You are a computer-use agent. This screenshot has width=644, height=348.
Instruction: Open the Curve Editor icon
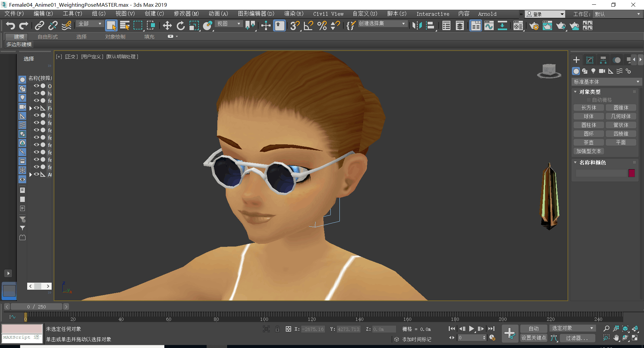(x=489, y=26)
